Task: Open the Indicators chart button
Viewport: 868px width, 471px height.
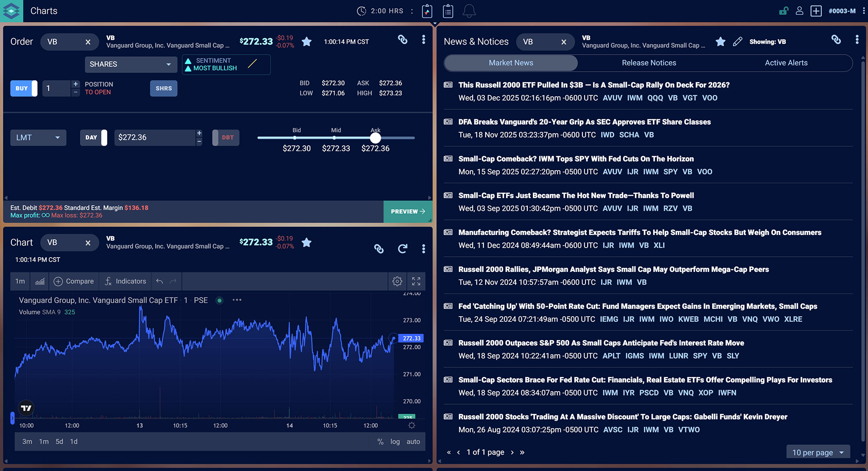Action: pyautogui.click(x=125, y=281)
